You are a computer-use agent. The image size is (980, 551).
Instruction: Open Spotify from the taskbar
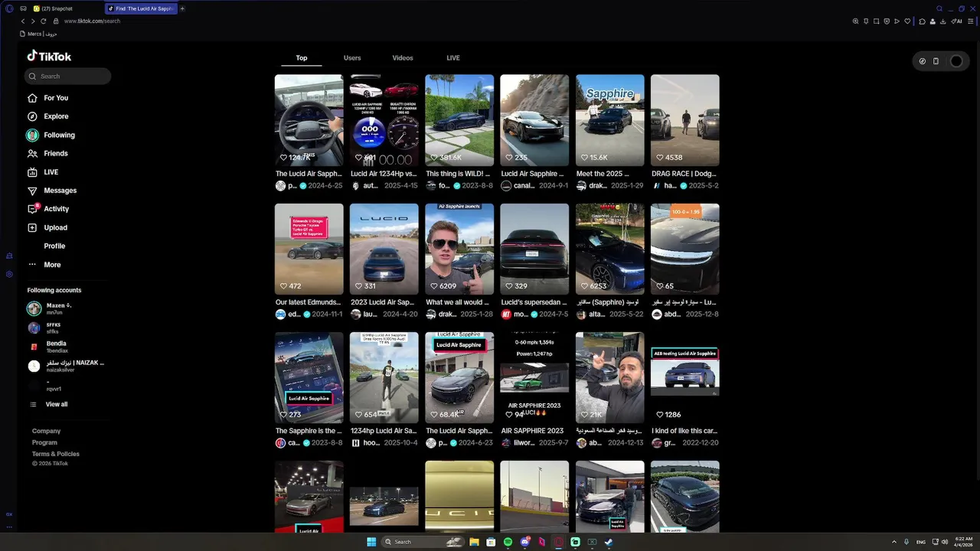(508, 542)
